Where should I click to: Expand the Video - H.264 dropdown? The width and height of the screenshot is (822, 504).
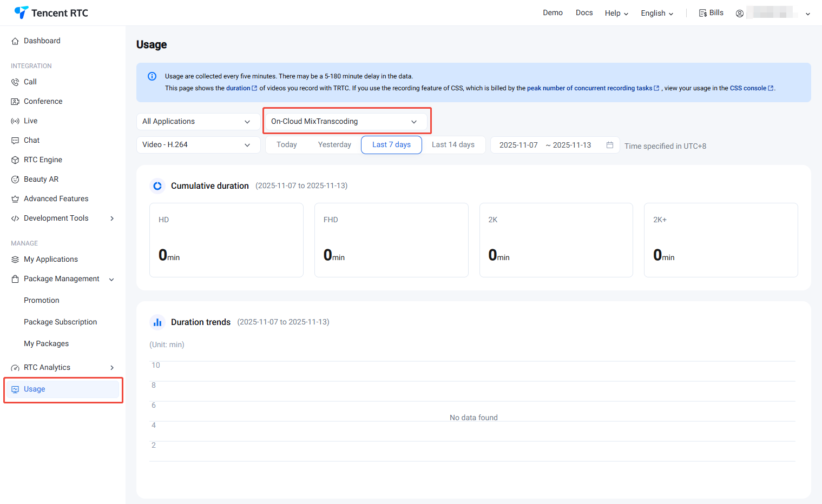[196, 145]
